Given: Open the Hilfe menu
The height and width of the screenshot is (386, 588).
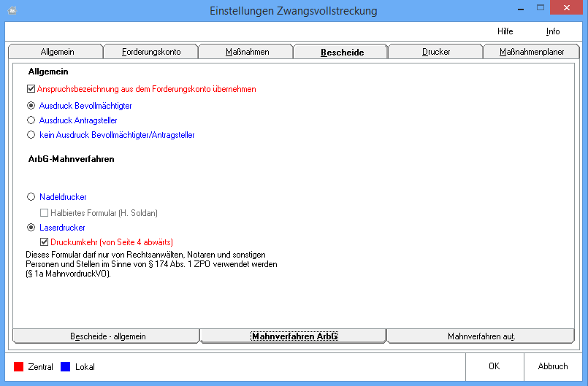Looking at the screenshot, I should (505, 31).
